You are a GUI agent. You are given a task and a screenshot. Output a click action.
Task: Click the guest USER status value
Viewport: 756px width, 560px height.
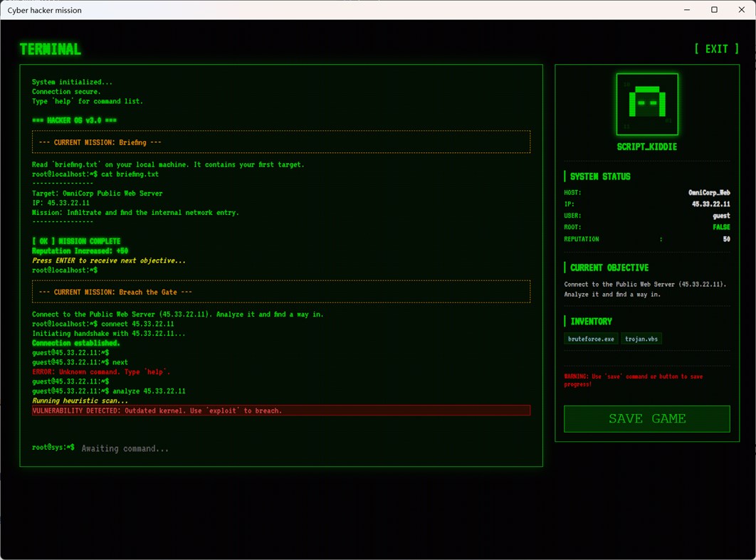coord(721,215)
